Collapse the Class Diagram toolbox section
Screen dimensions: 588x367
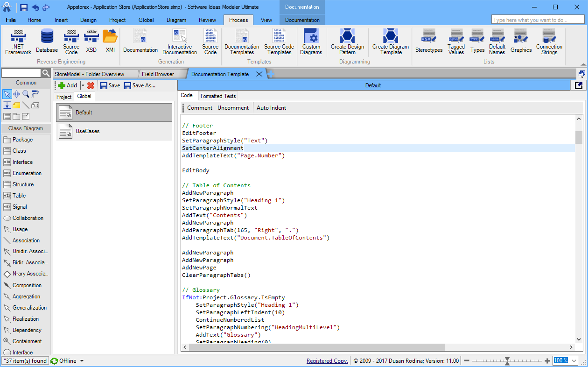tap(26, 128)
